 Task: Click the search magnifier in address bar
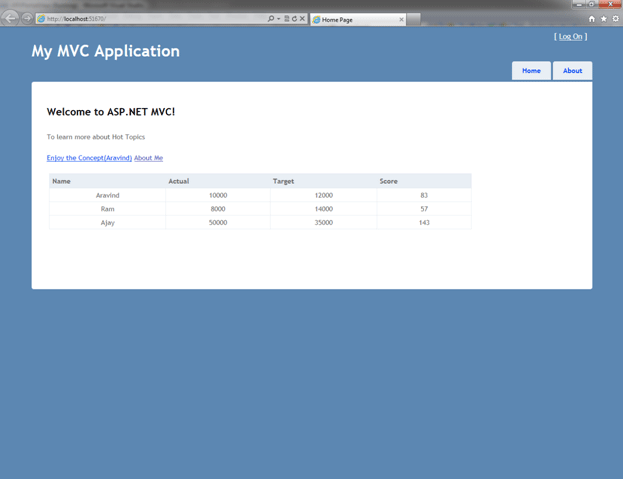tap(271, 19)
